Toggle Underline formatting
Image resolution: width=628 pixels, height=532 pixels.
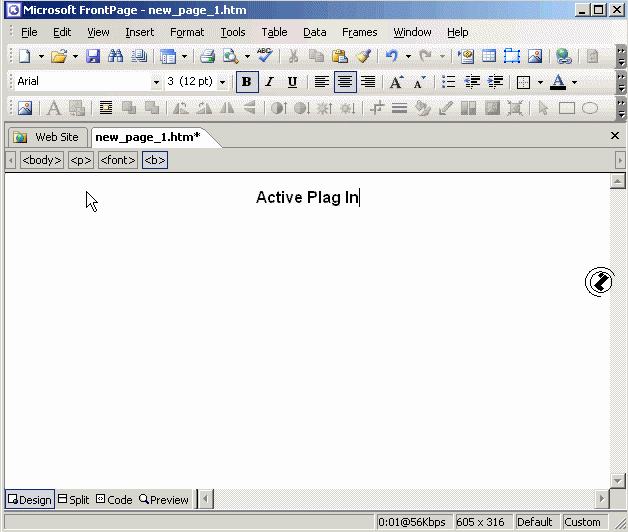click(292, 82)
